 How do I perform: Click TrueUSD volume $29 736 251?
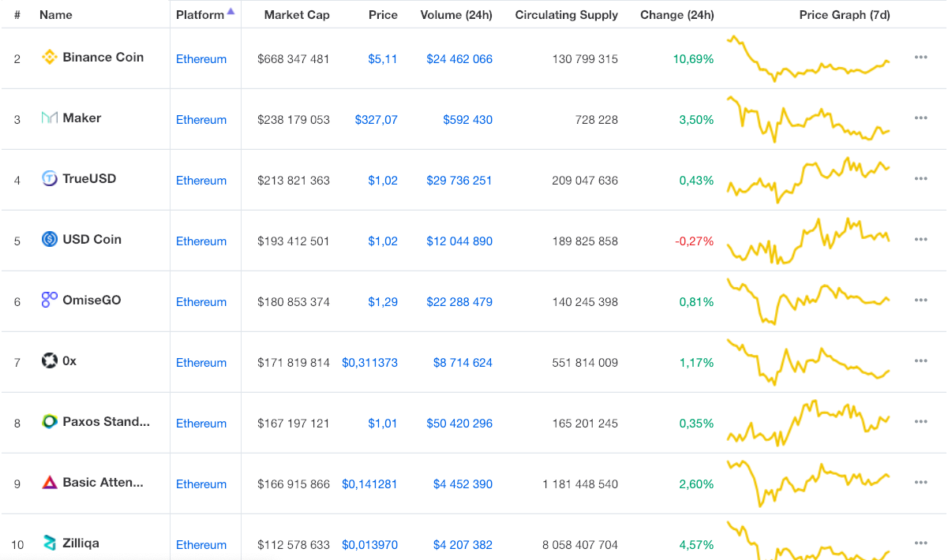coord(459,181)
